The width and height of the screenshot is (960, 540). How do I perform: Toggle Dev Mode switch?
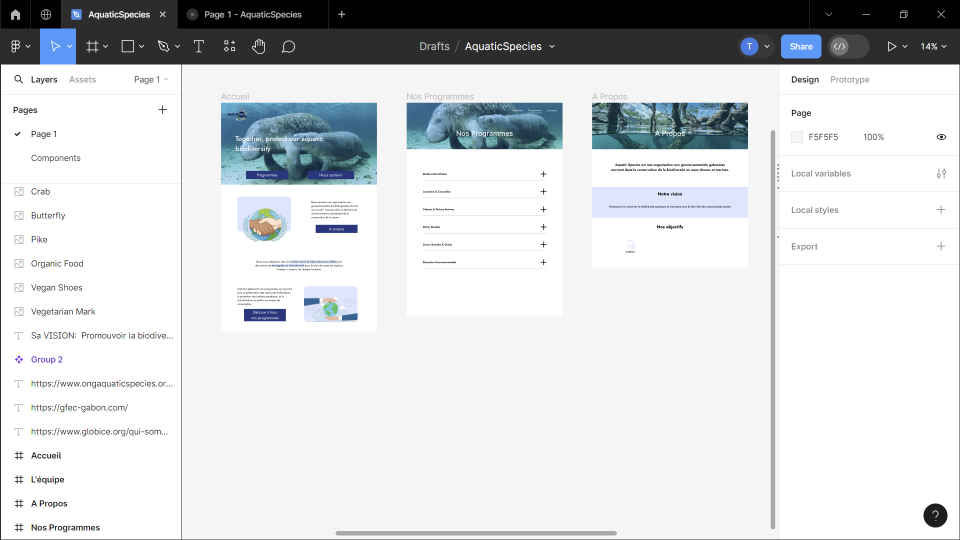pyautogui.click(x=848, y=46)
